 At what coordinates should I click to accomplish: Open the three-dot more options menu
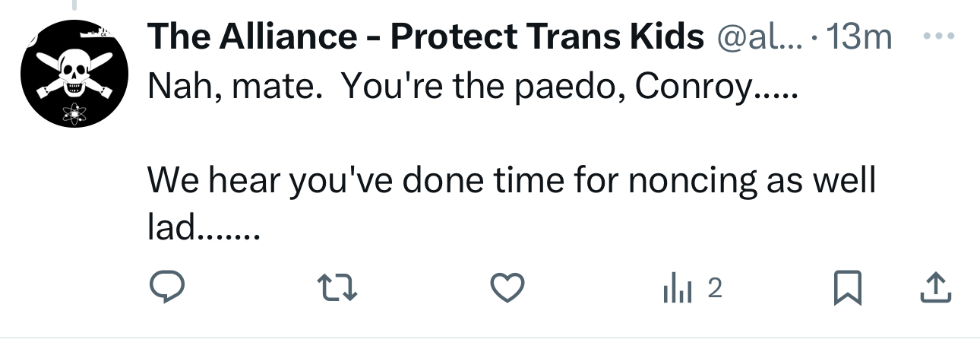(x=937, y=36)
